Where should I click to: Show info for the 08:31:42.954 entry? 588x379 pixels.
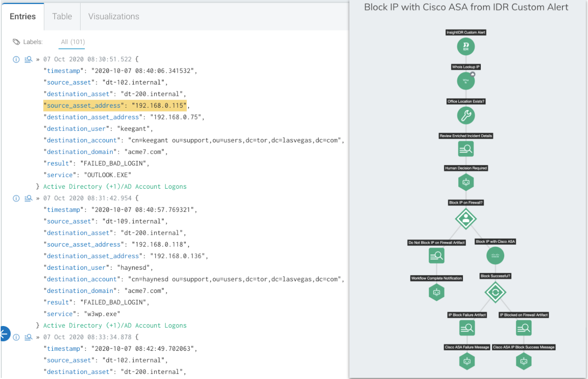point(16,198)
